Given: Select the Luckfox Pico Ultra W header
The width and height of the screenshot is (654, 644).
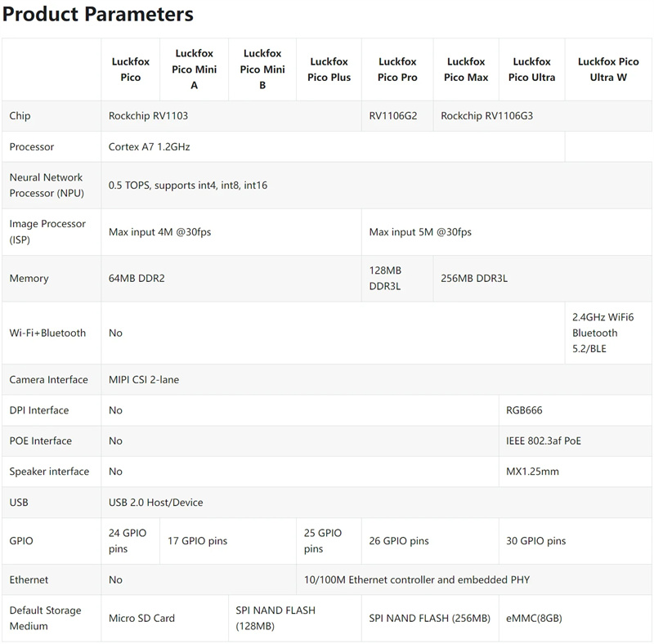Looking at the screenshot, I should click(608, 69).
